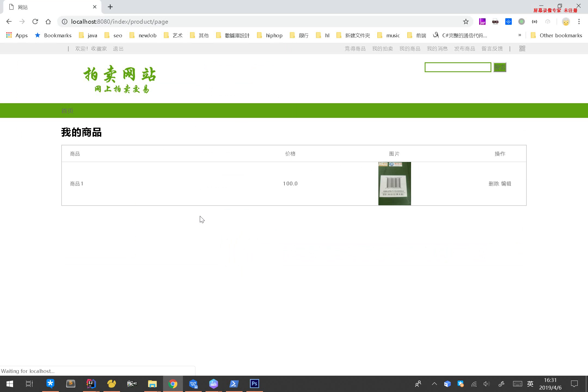Open the newJob bookmarks folder
This screenshot has height=392, width=588.
point(143,35)
